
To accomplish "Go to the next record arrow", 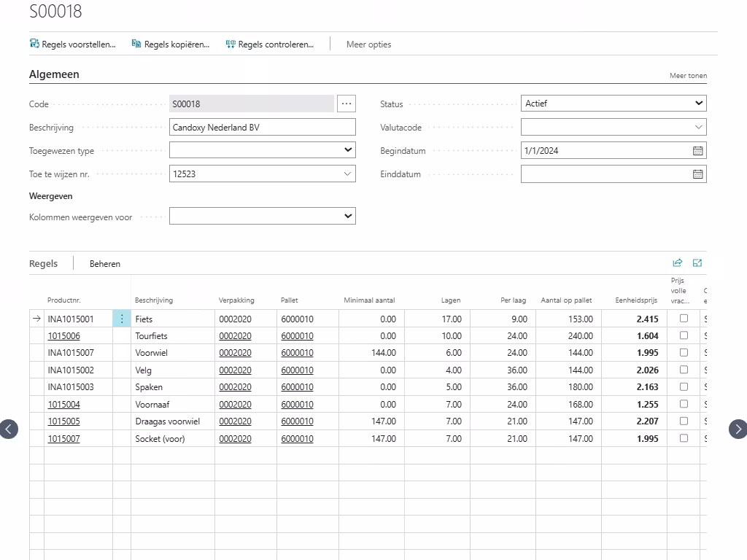I will coord(738,429).
